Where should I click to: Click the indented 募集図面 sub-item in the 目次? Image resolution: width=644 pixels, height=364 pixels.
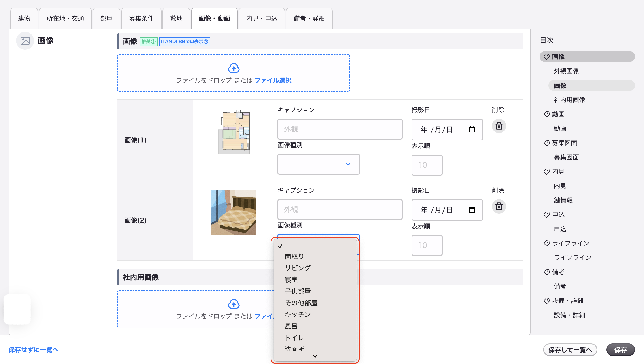(x=566, y=157)
